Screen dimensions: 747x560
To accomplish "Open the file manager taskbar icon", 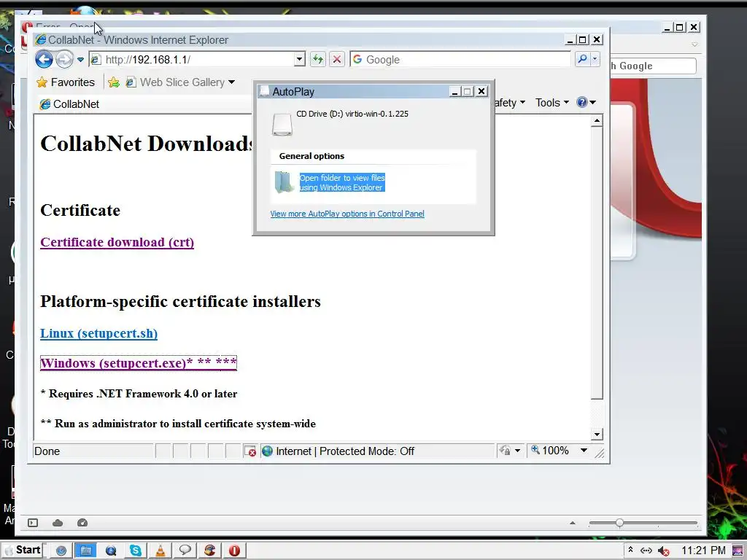I will pyautogui.click(x=86, y=551).
